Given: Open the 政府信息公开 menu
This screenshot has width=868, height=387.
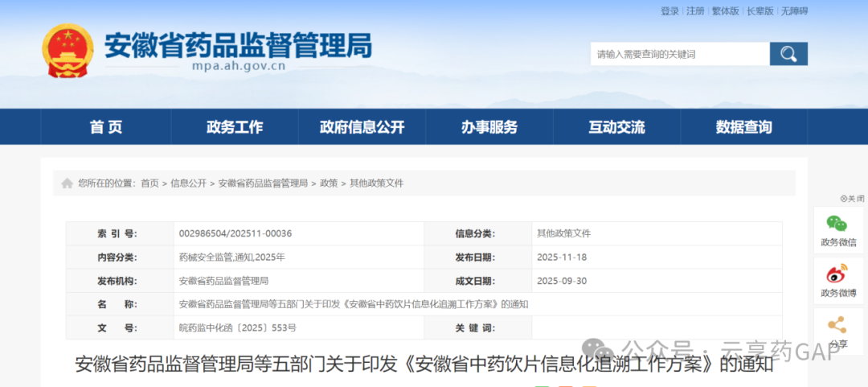Looking at the screenshot, I should pos(362,127).
